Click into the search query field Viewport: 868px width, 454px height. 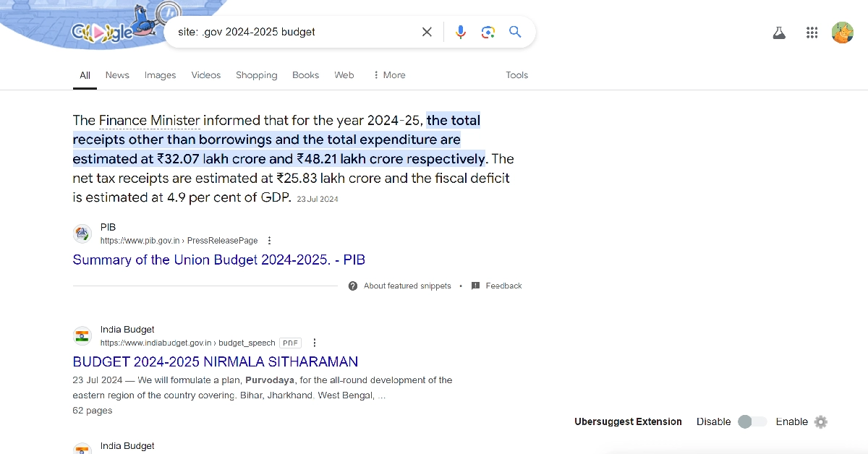[x=289, y=32]
